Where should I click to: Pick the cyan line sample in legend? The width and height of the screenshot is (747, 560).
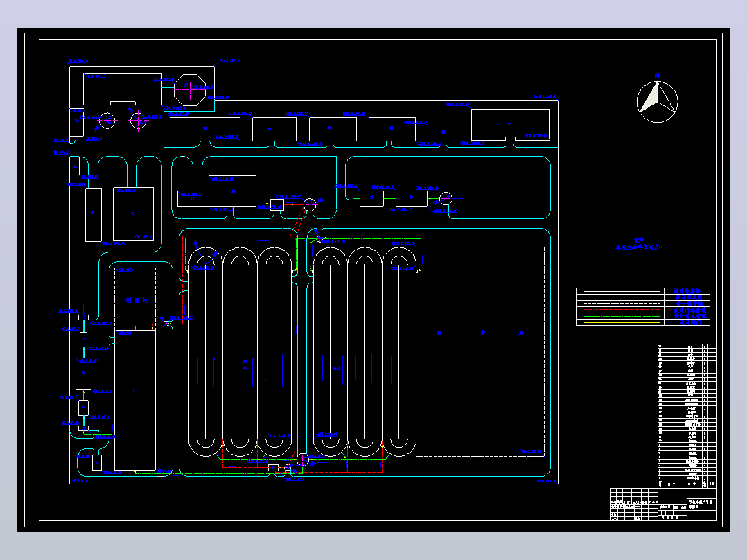622,297
